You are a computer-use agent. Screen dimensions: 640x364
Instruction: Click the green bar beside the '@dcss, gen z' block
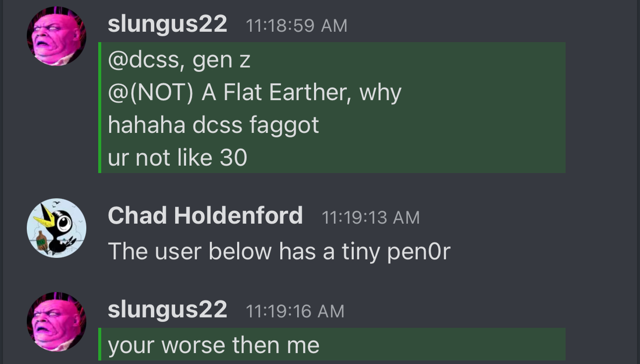[x=100, y=108]
